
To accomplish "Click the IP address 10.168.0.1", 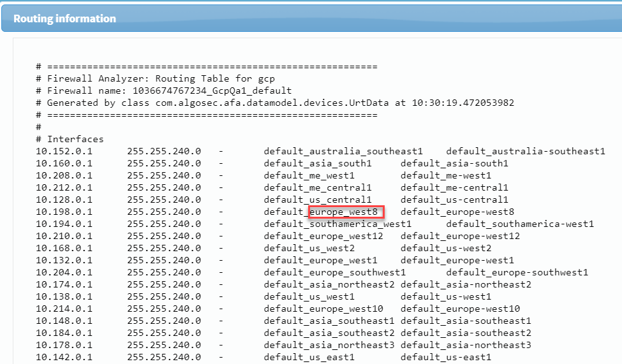I will click(x=64, y=248).
